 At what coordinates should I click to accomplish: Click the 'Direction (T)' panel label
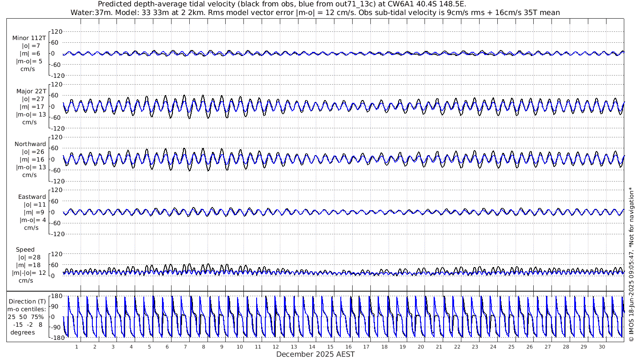tap(28, 301)
